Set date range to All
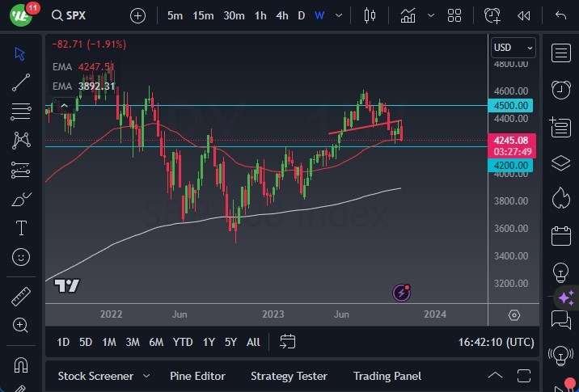 [x=253, y=342]
